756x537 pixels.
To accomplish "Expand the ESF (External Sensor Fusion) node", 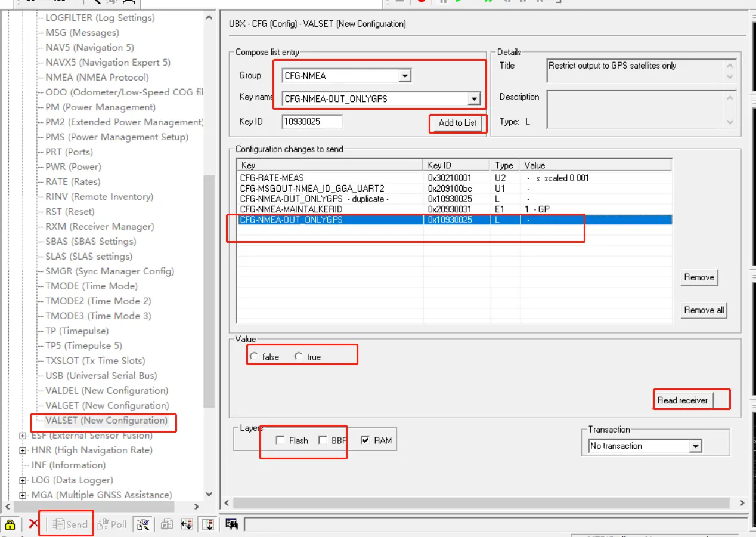I will pyautogui.click(x=23, y=436).
